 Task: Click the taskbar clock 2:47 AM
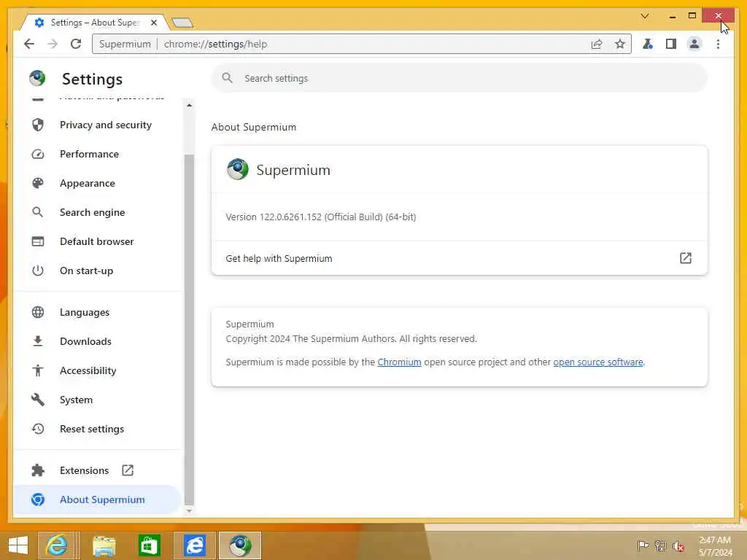[715, 540]
